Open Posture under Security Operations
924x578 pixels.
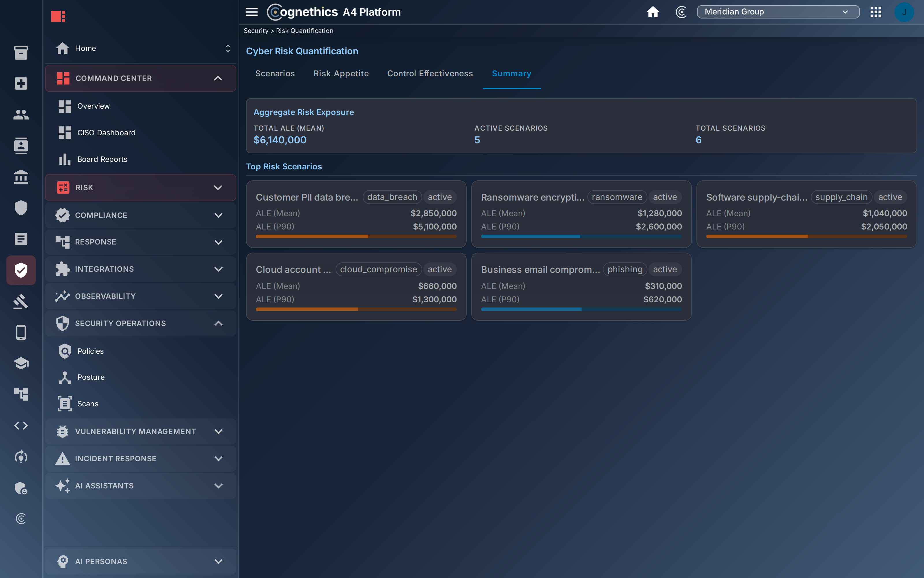141,377
